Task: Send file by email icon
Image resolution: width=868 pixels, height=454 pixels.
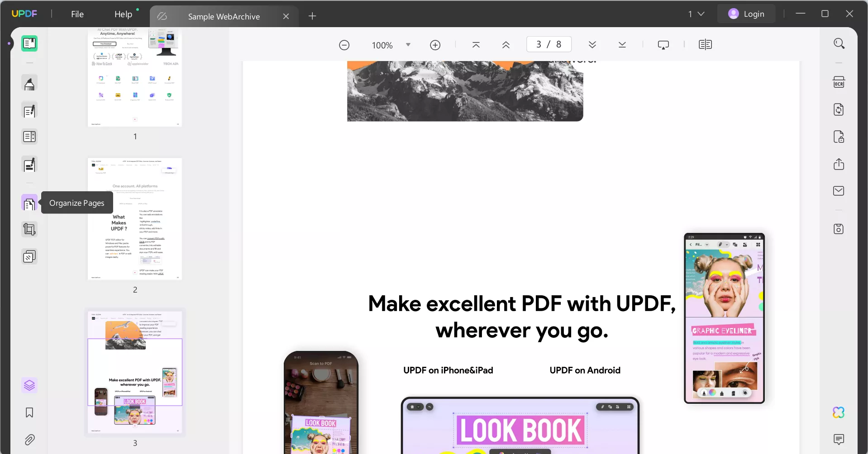Action: point(839,191)
